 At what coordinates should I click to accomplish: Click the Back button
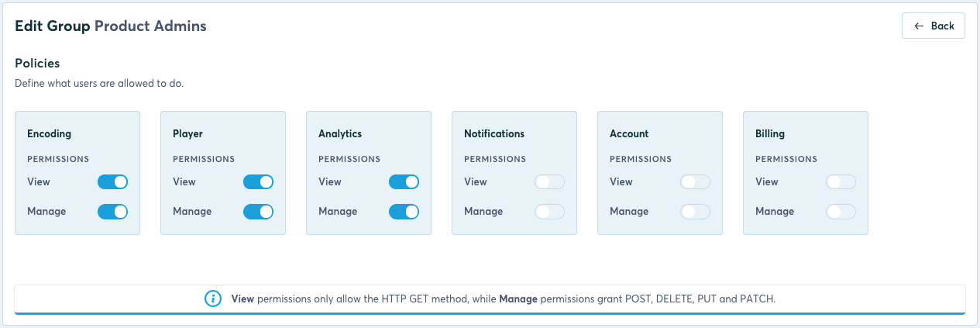coord(933,26)
